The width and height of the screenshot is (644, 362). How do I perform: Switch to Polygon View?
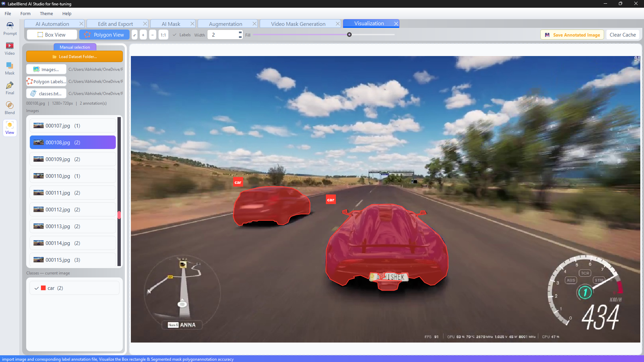[x=104, y=35]
